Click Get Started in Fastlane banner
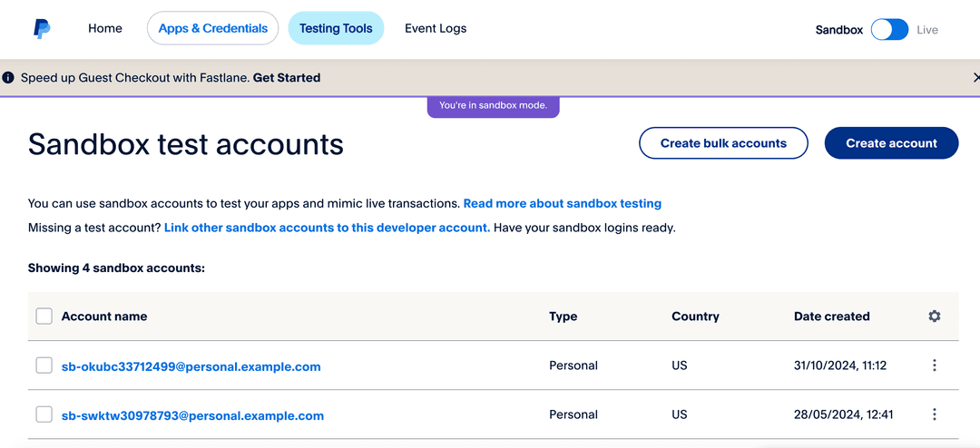Viewport: 980px width, 448px height. (x=287, y=78)
